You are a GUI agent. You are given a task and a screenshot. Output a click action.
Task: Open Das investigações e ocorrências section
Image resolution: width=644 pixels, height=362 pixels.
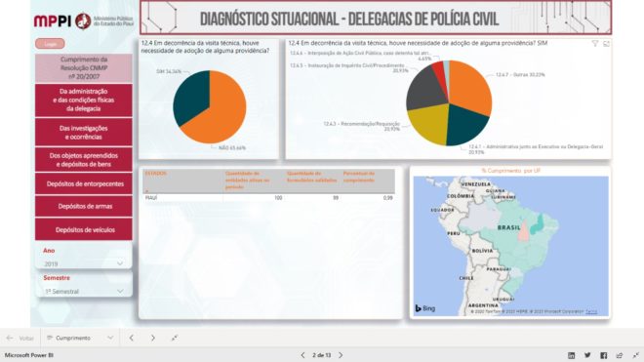tap(83, 133)
